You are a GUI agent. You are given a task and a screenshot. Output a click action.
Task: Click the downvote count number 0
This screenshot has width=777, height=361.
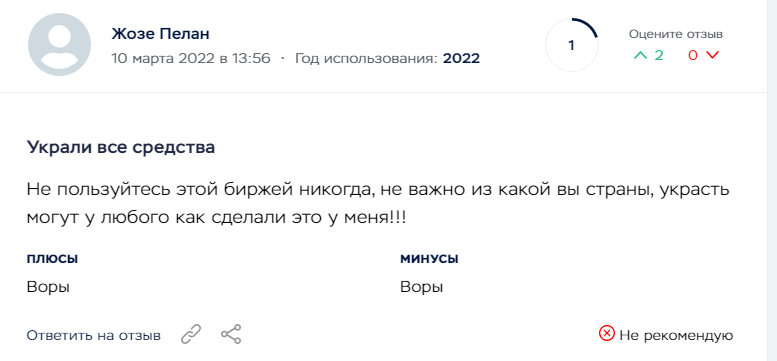point(693,55)
